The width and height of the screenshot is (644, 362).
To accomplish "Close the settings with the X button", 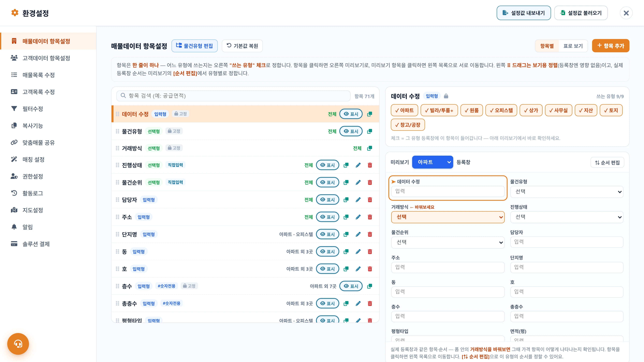I will point(626,13).
